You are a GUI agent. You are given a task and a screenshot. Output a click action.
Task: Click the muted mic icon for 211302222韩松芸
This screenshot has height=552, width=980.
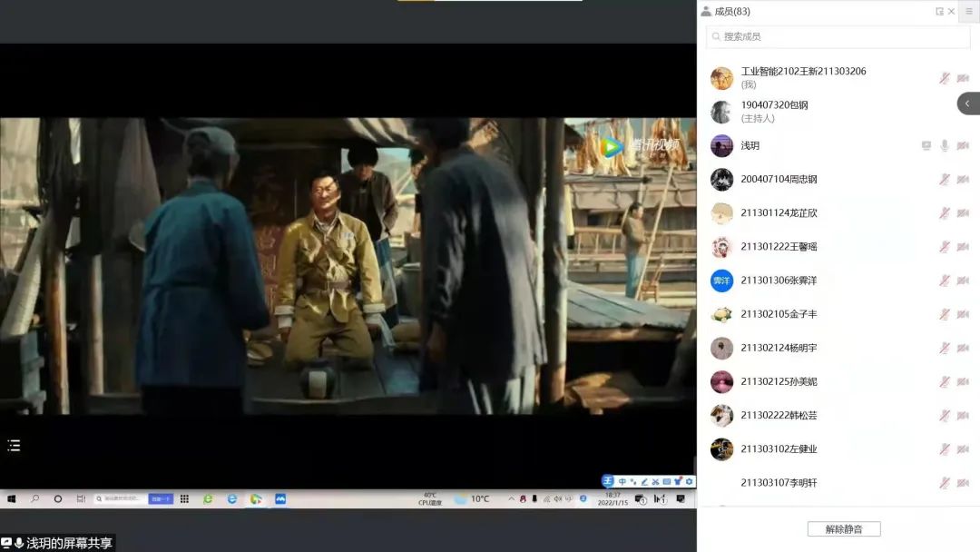pos(945,416)
